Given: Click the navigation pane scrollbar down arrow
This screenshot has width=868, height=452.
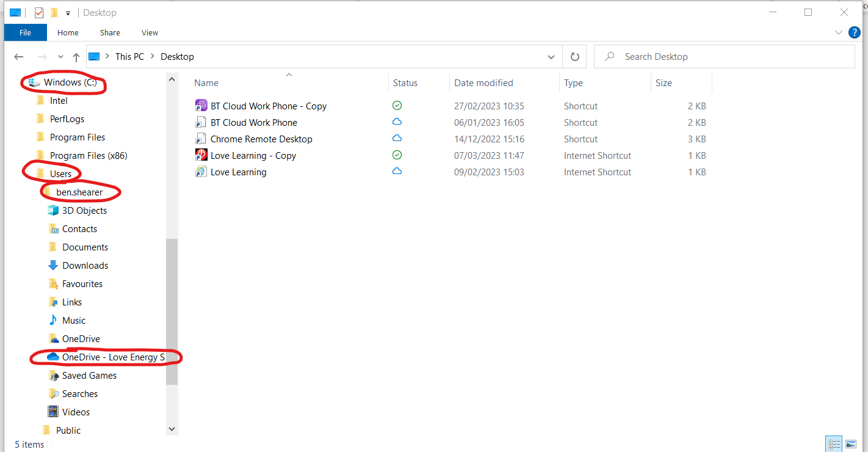Looking at the screenshot, I should click(172, 429).
